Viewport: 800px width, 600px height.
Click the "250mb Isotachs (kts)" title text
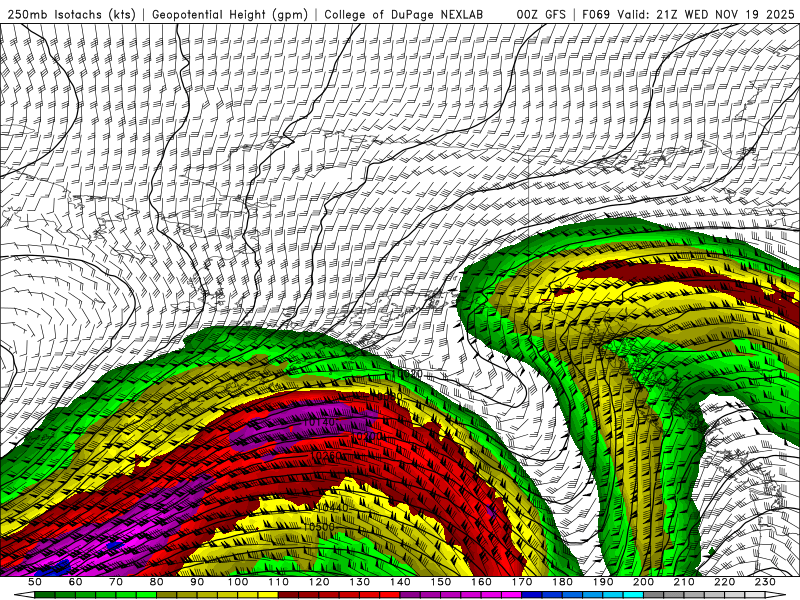click(72, 15)
